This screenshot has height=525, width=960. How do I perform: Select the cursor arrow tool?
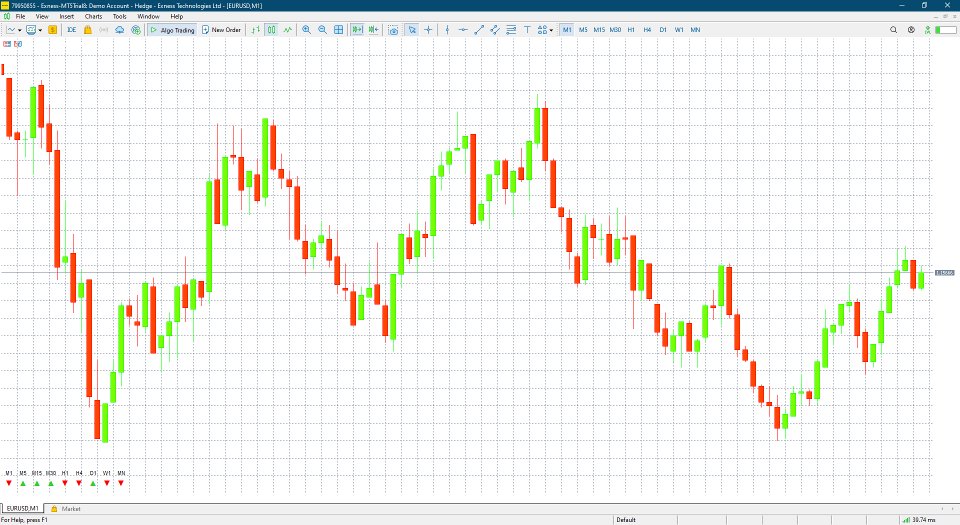click(x=412, y=29)
